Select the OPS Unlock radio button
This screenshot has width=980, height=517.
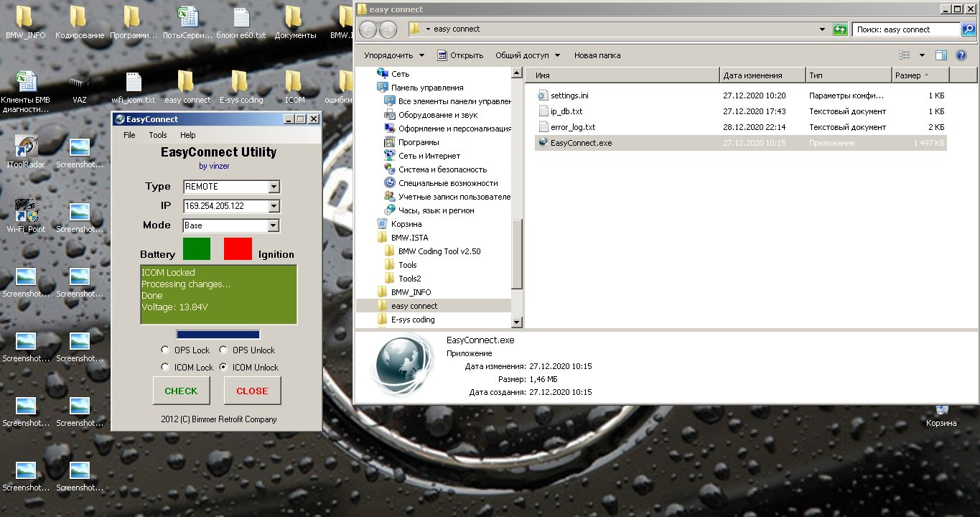223,350
